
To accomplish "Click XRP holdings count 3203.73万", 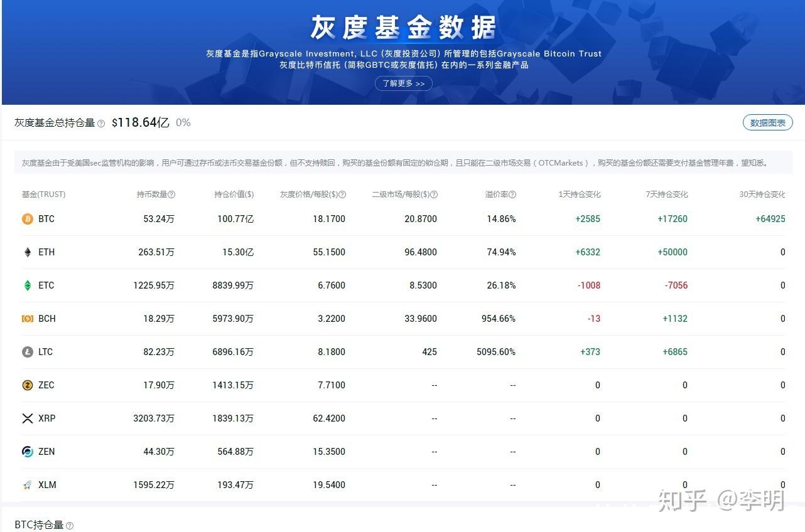I will [x=154, y=418].
